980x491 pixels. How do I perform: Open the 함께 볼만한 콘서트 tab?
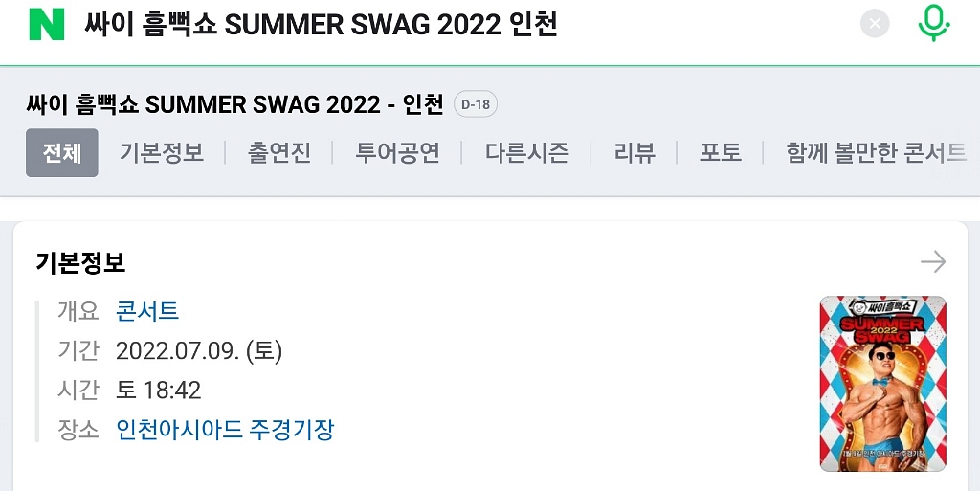(877, 152)
